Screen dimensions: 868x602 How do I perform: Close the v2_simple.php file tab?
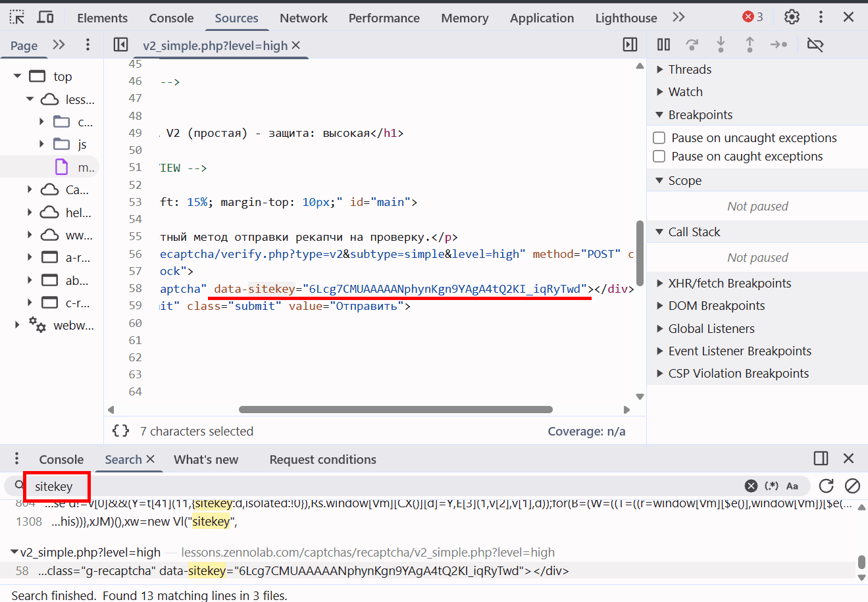[296, 45]
